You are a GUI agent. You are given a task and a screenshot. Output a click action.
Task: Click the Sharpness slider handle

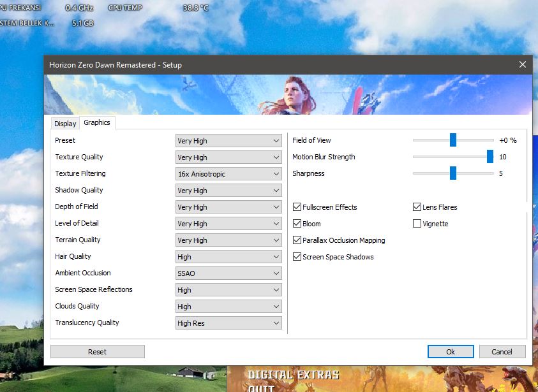pyautogui.click(x=453, y=173)
